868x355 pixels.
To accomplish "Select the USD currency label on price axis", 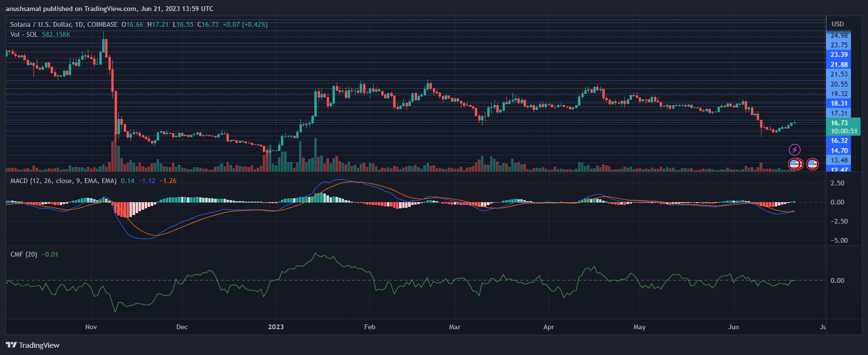I will click(837, 24).
